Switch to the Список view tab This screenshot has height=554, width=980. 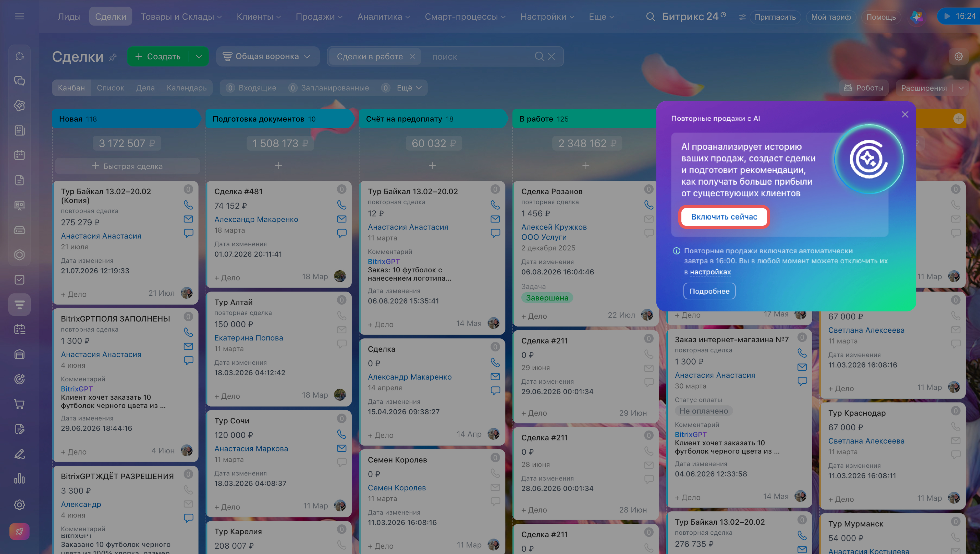point(110,88)
